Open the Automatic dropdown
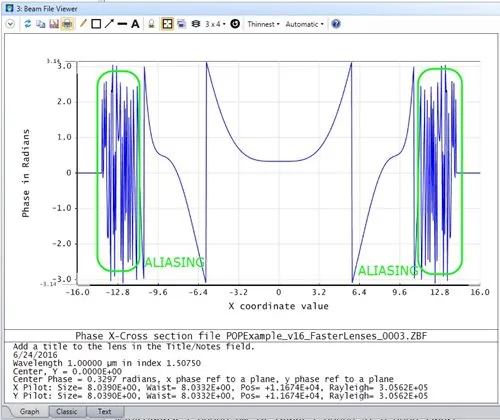500x420 pixels. (304, 24)
